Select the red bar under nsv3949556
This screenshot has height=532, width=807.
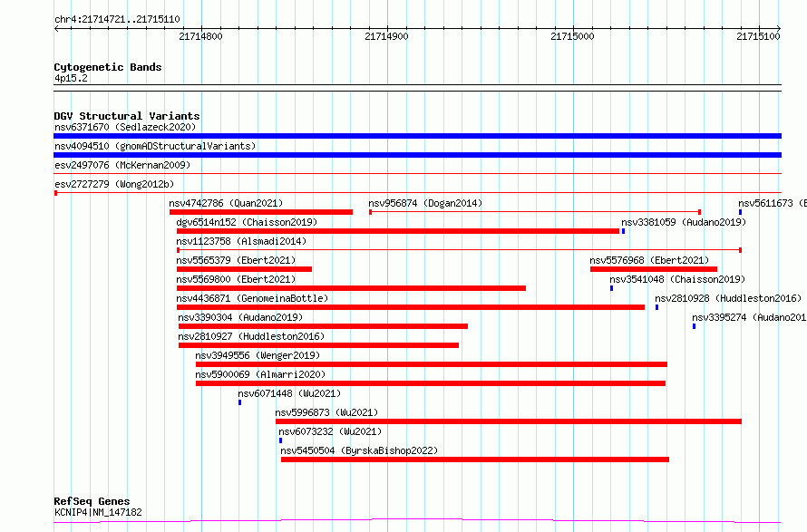[432, 364]
